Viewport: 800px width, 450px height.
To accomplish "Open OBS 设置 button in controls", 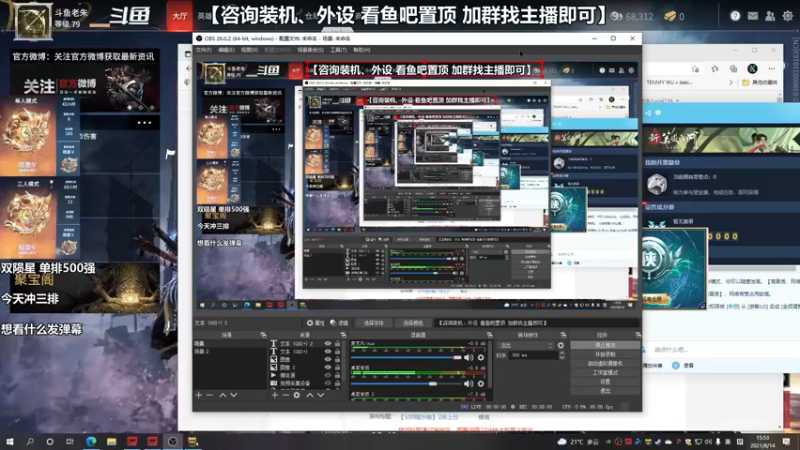I will (605, 382).
